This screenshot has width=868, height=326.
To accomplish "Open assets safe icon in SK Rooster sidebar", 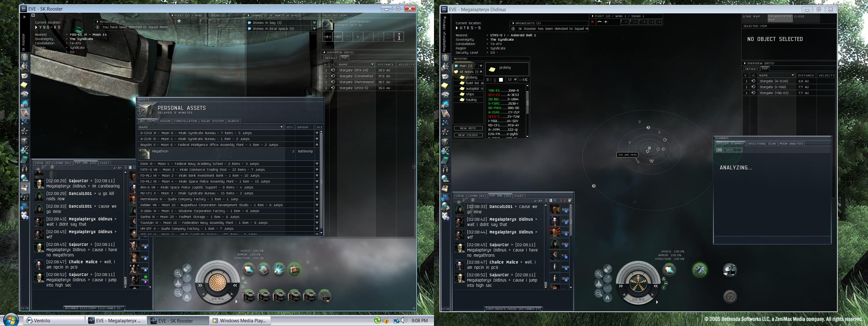I will (x=24, y=141).
